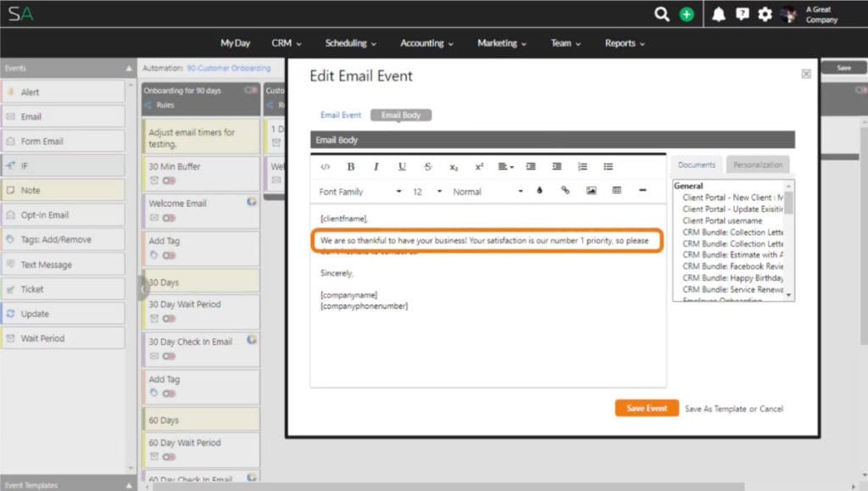Open the font size 12 dropdown

[427, 192]
